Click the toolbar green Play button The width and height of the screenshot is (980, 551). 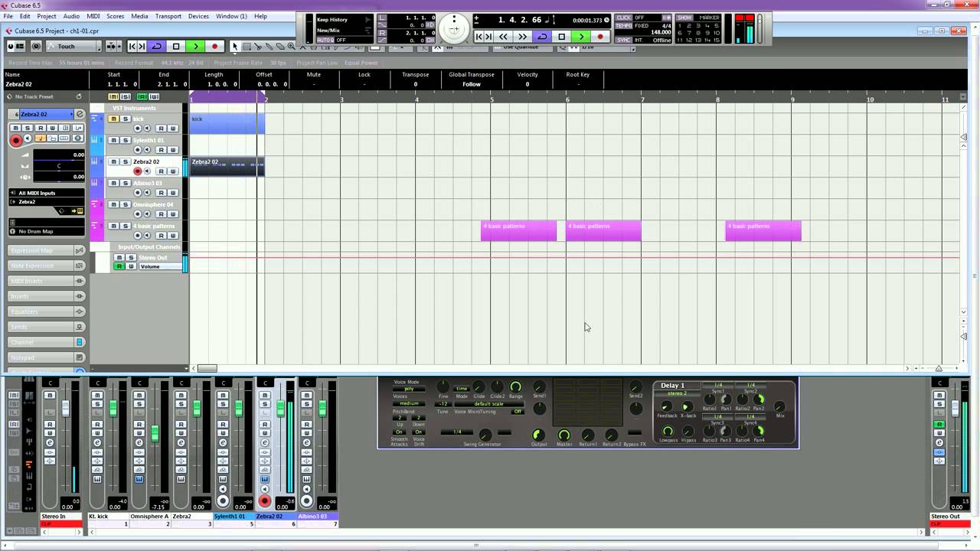[195, 47]
